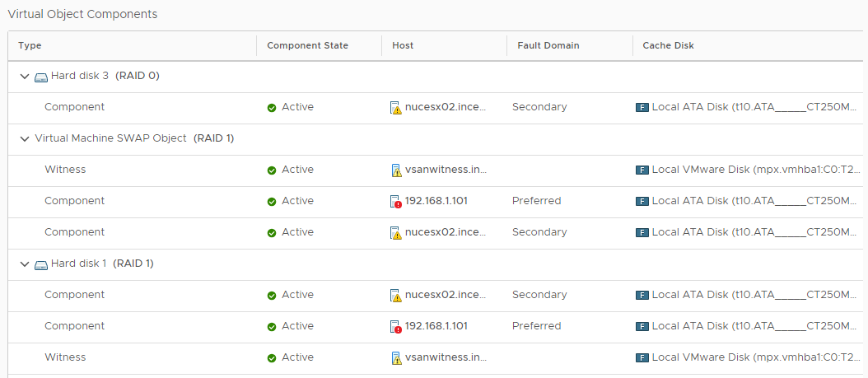
Task: Open nucesx02 host link in SWAP Object row
Action: (446, 232)
